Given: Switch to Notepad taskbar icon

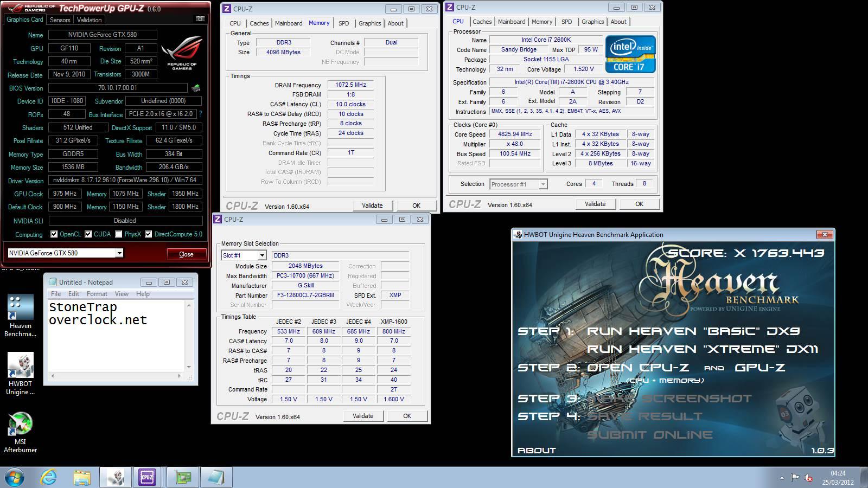Looking at the screenshot, I should 216,477.
